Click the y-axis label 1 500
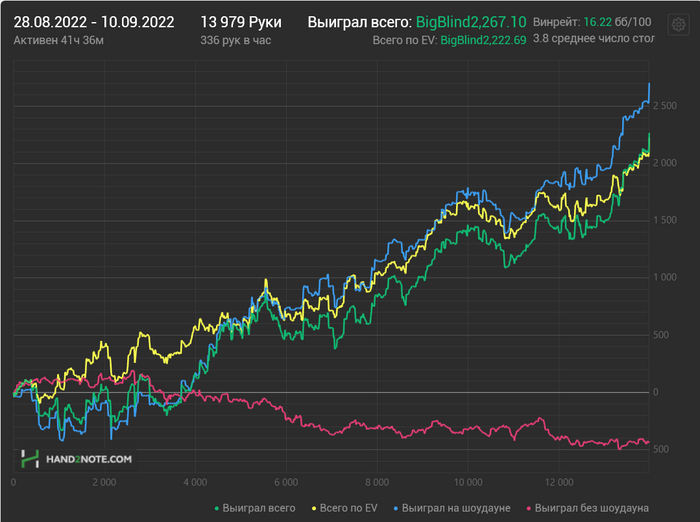700x522 pixels. coord(665,220)
